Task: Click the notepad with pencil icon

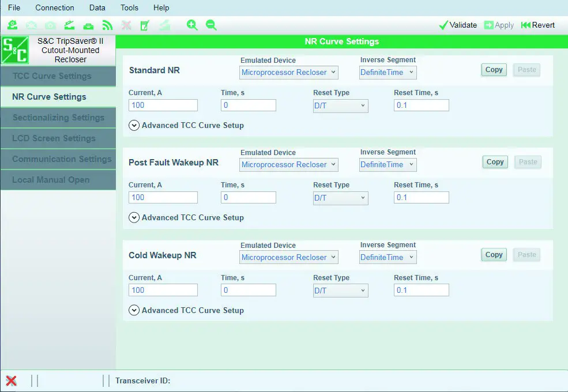Action: 145,25
